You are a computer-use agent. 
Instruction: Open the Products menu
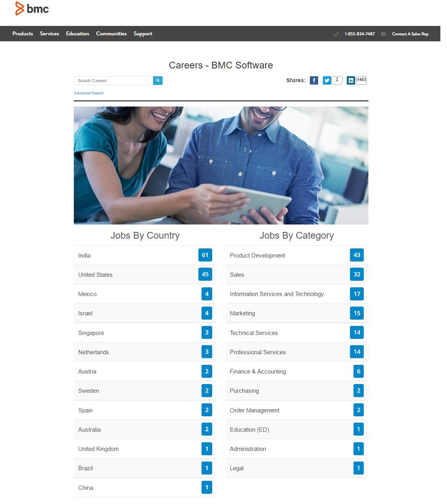click(23, 33)
